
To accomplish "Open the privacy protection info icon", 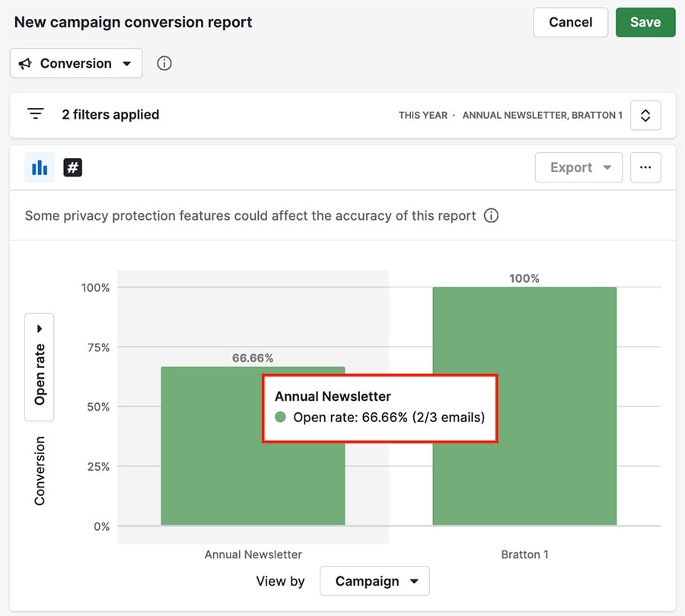I will 491,215.
